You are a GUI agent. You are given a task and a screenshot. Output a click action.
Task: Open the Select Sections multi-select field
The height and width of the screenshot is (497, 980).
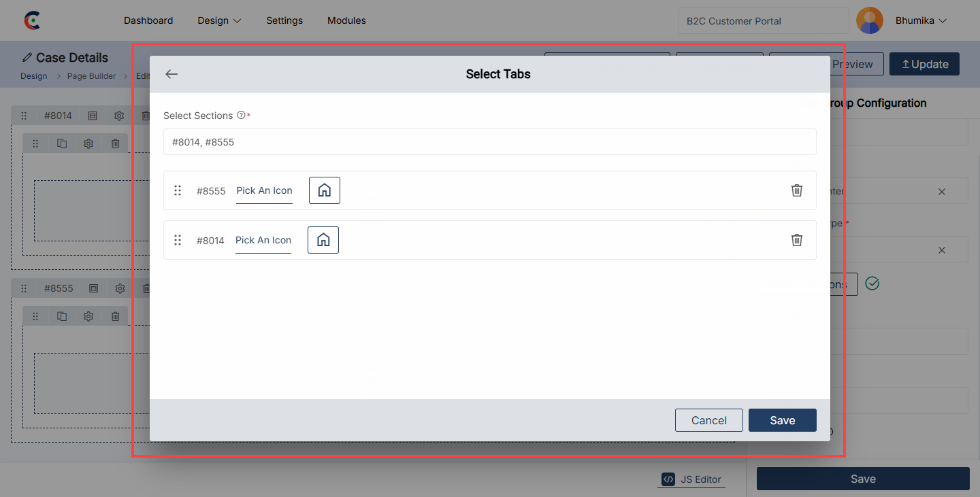489,142
